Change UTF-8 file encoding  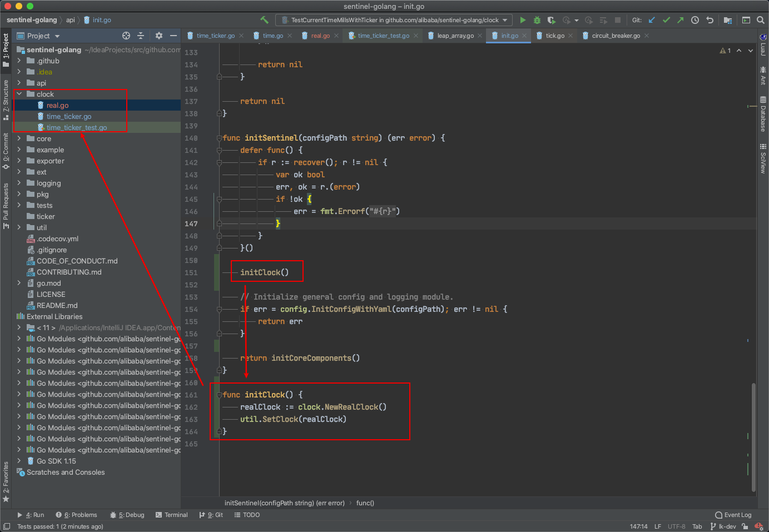[677, 526]
